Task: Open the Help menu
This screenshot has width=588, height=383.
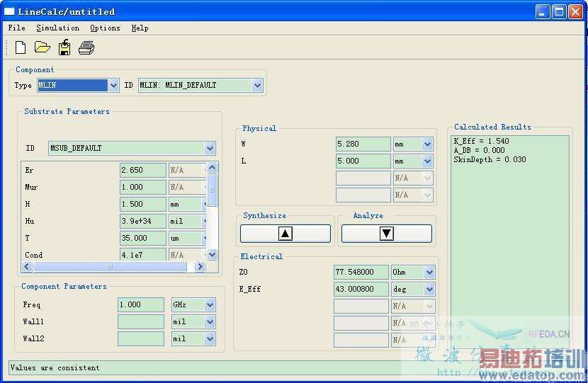Action: [x=140, y=28]
